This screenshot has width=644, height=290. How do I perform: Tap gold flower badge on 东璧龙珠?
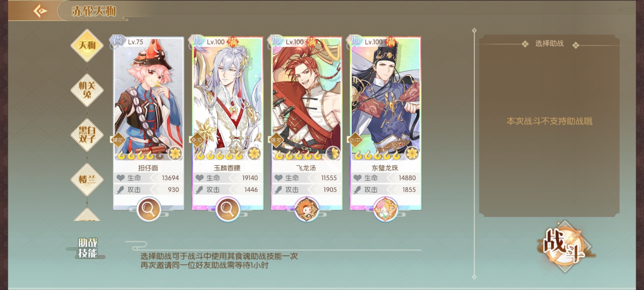click(x=412, y=153)
